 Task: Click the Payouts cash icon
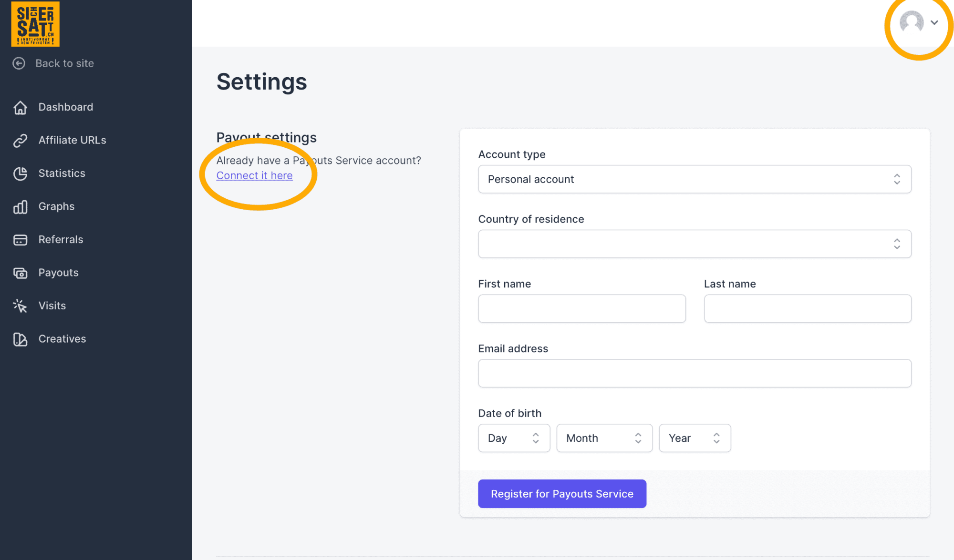coord(20,273)
